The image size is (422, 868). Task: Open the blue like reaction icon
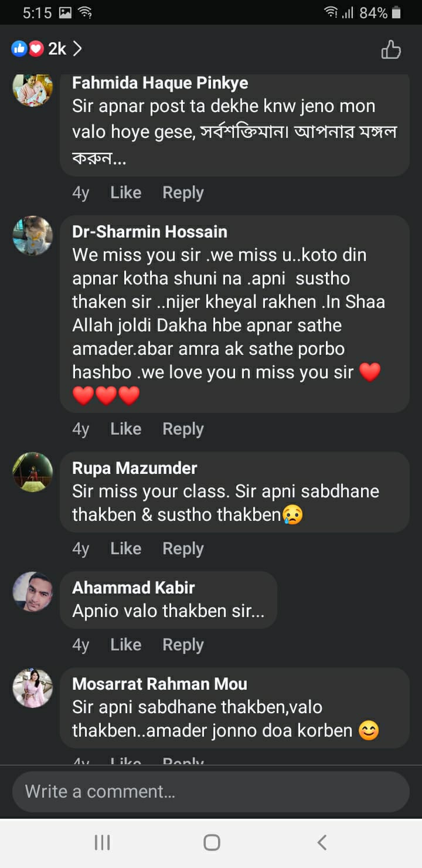coord(19,49)
